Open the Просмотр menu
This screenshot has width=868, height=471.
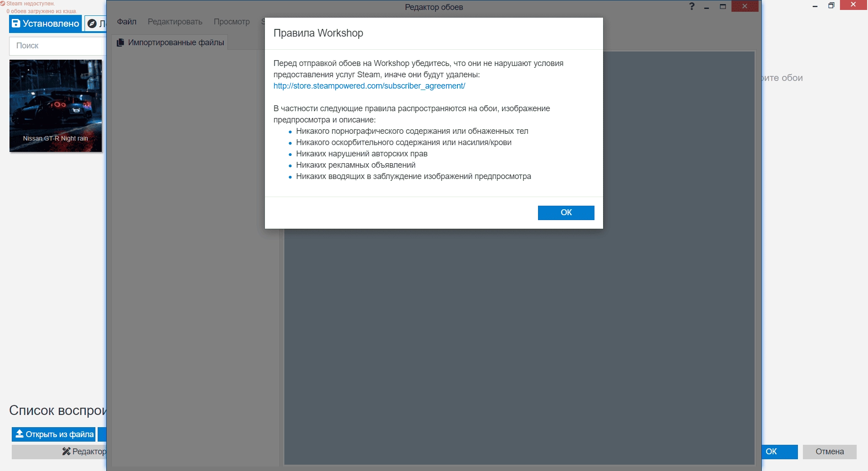(x=231, y=22)
